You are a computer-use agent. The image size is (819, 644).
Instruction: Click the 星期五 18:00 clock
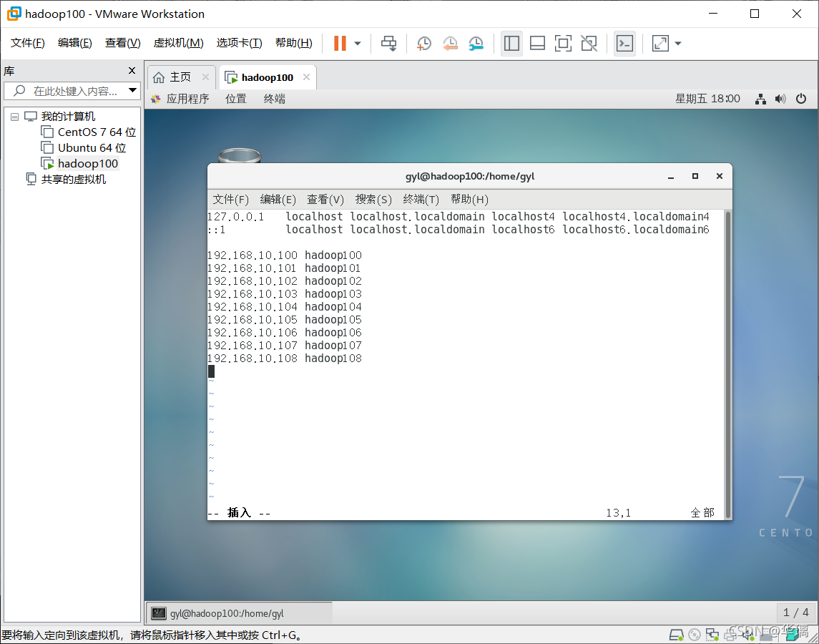tap(707, 99)
